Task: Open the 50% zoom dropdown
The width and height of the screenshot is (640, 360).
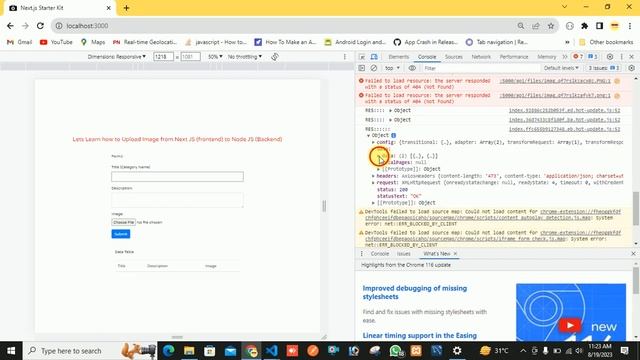Action: coord(215,57)
